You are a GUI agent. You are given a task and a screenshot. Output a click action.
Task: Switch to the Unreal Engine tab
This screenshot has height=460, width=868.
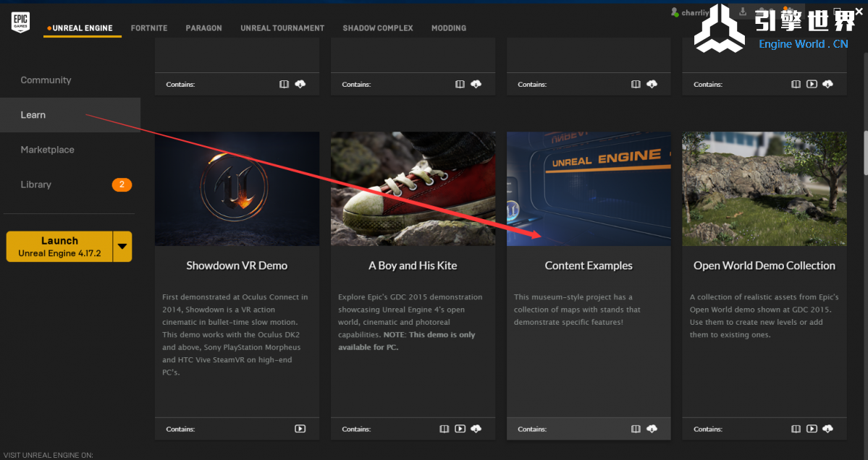point(83,28)
